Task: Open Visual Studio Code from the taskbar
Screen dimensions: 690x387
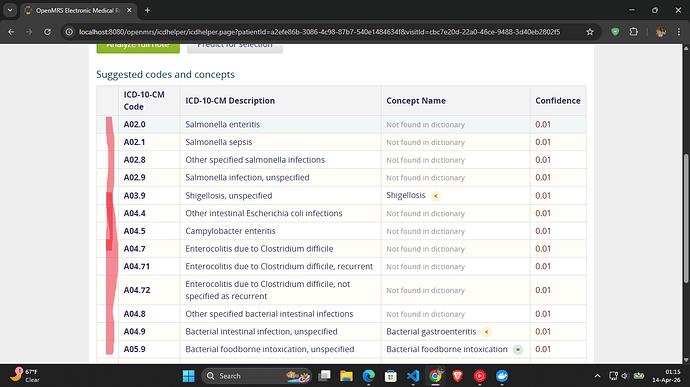Action: [x=413, y=376]
